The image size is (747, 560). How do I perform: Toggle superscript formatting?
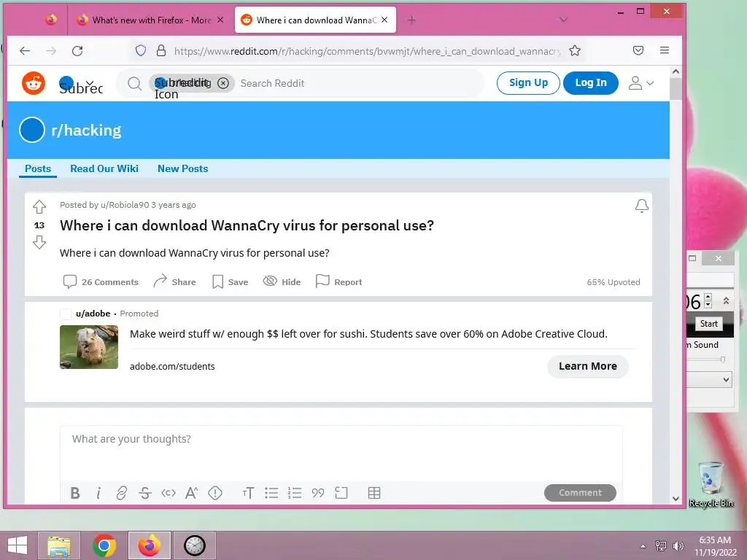pyautogui.click(x=192, y=493)
